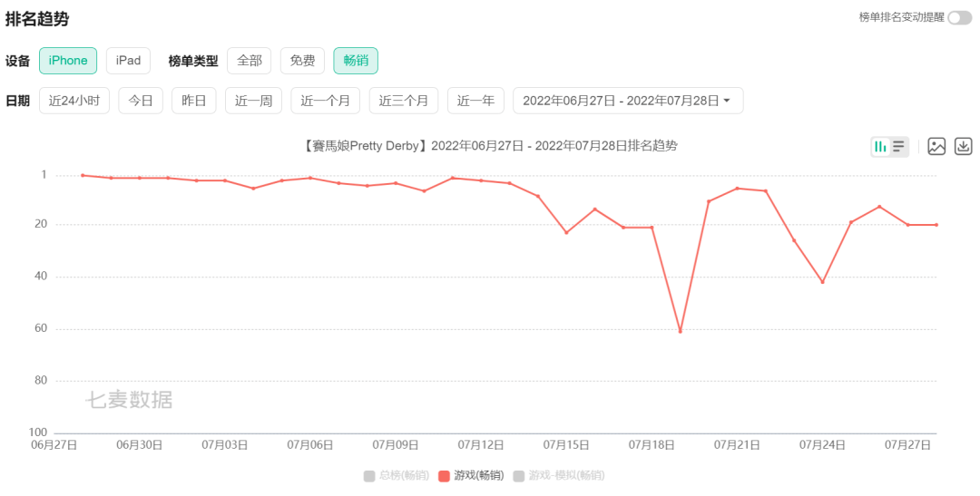Choose the 畅销 chart type
The image size is (980, 496).
point(356,61)
